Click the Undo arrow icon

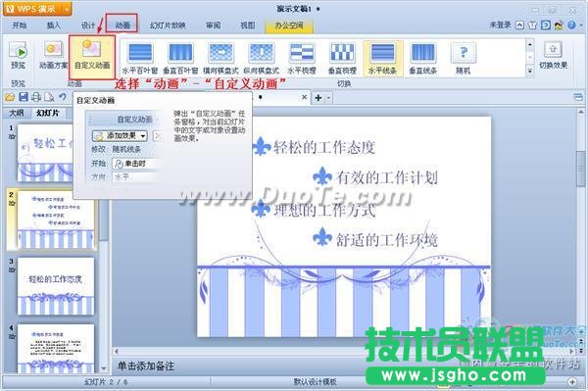(x=63, y=97)
